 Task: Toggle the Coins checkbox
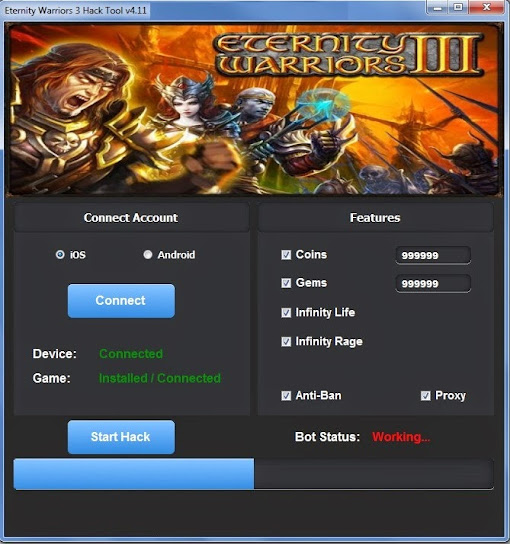(x=286, y=255)
